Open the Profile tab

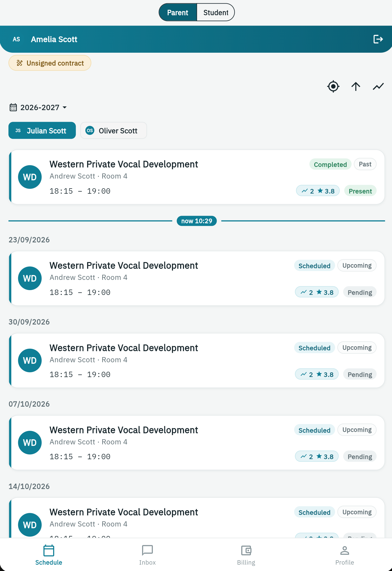coord(345,555)
